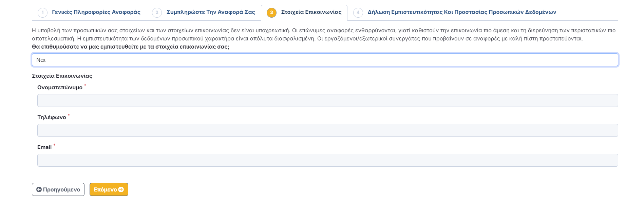Click the Ονοματεπώνυμο input field
This screenshot has height=202, width=644.
pos(327,100)
